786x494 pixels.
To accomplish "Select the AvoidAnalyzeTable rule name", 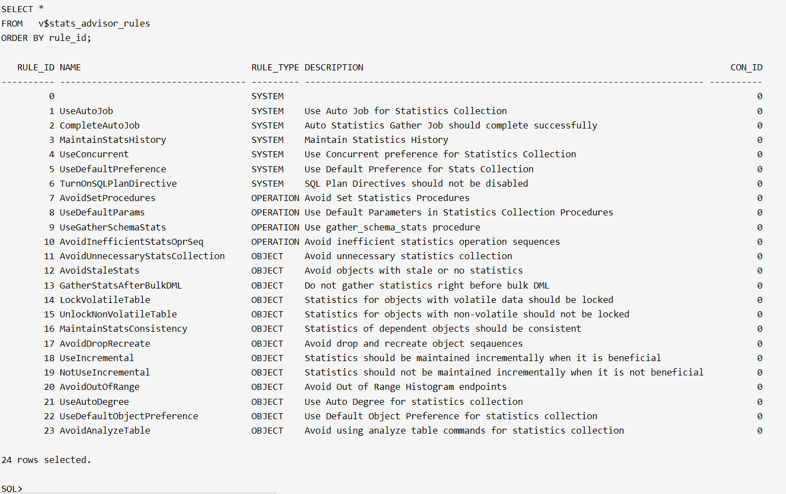I will point(105,431).
